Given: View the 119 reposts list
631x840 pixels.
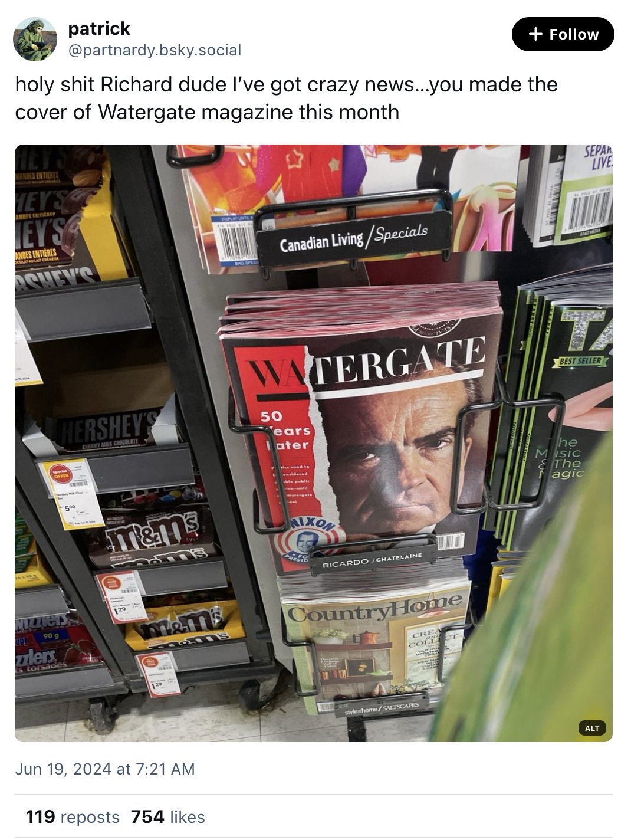Looking at the screenshot, I should (73, 817).
